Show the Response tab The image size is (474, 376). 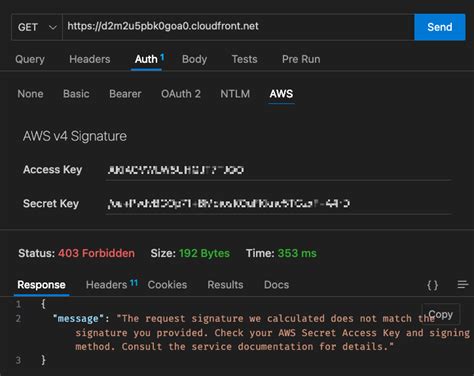click(x=41, y=285)
